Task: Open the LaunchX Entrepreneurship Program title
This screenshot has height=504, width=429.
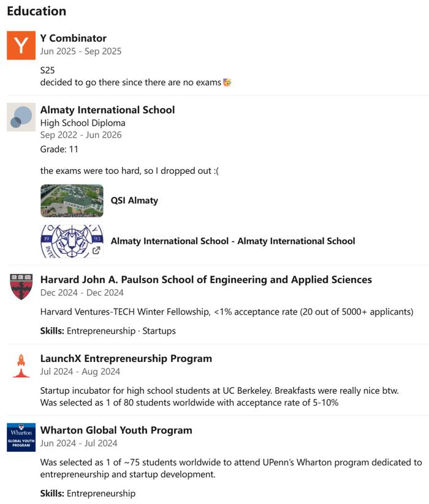Action: (x=126, y=358)
